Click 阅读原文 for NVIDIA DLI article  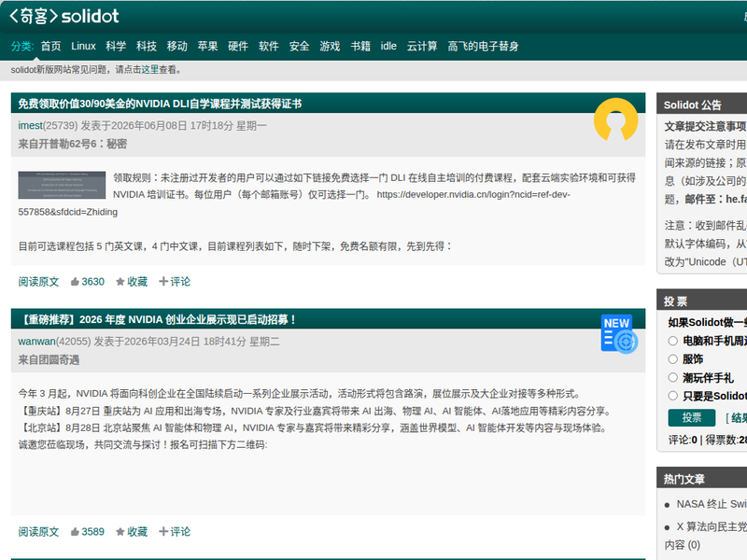(38, 282)
